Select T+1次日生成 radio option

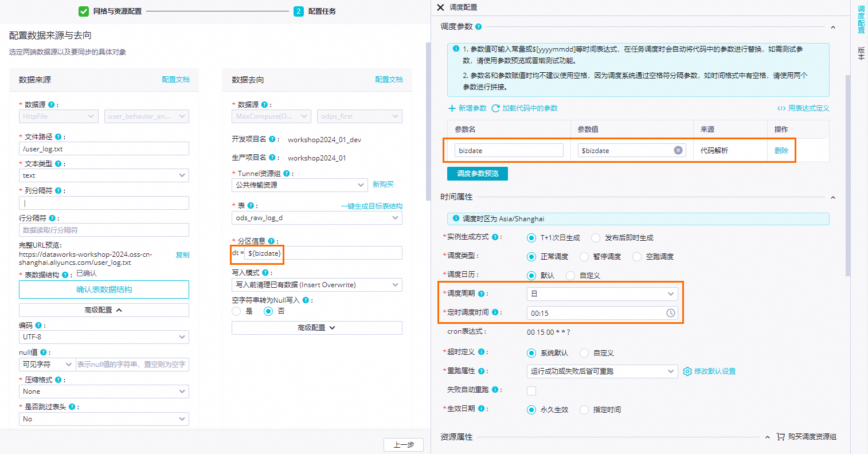531,237
